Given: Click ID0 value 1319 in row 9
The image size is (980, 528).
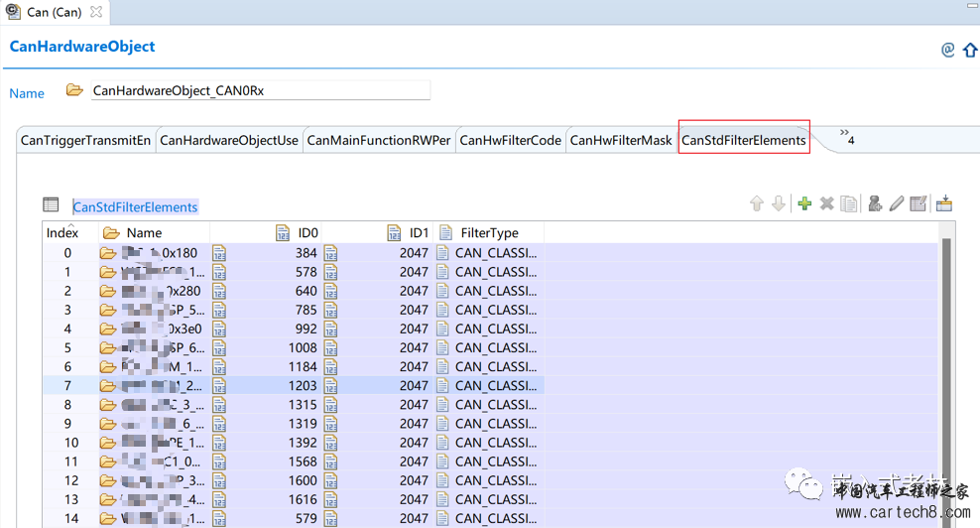Looking at the screenshot, I should point(303,424).
